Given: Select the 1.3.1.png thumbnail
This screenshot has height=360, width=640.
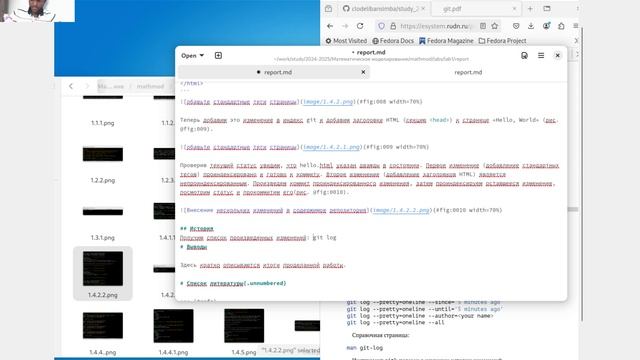Looking at the screenshot, I should pyautogui.click(x=102, y=211).
